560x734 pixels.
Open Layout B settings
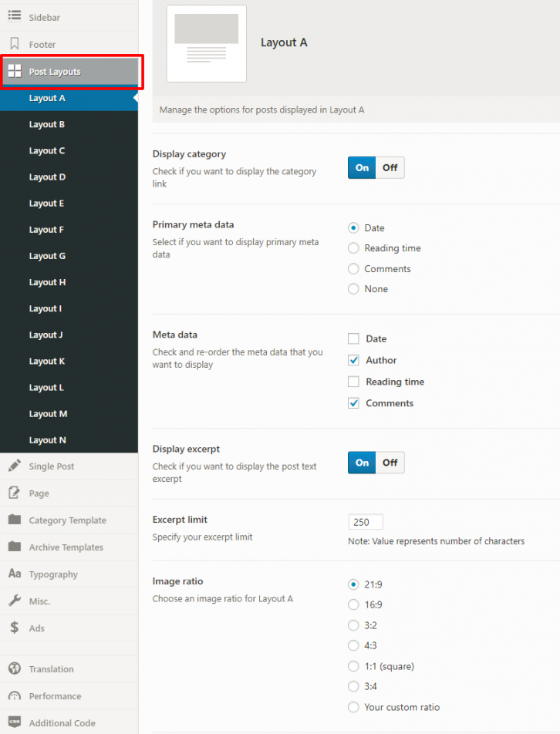(47, 124)
